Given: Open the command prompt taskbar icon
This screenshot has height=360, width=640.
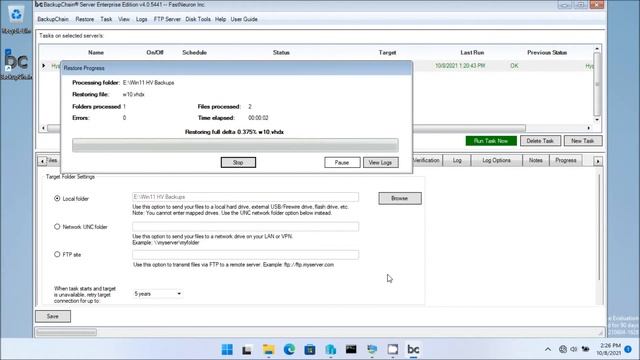Looking at the screenshot, I should (x=351, y=349).
